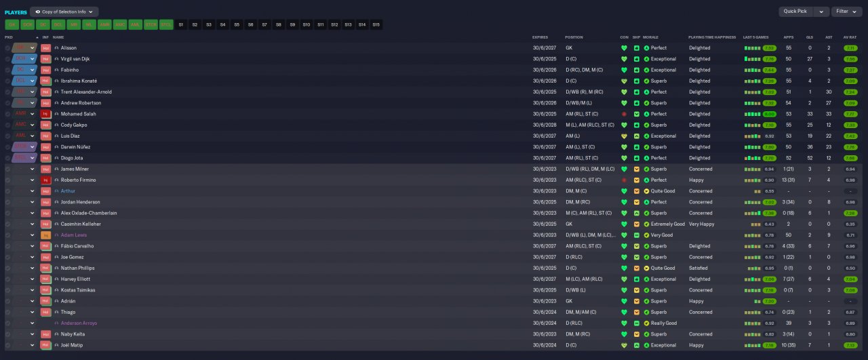Click the last 5 games form bars for Alisson

(752, 48)
